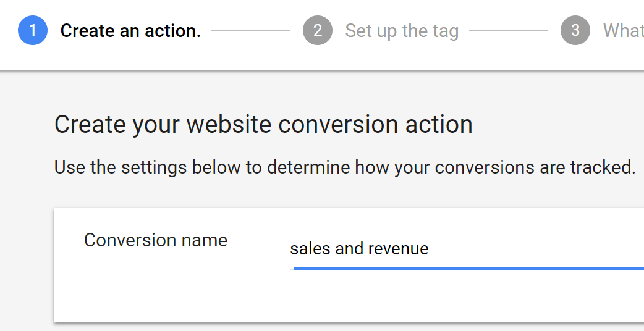Viewport: 644px width, 331px height.
Task: Click the gray step 2 circle
Action: tap(318, 30)
